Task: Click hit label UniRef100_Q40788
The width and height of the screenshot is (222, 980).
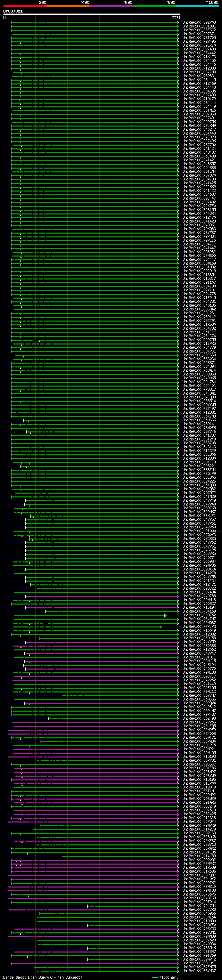Action: pyautogui.click(x=199, y=596)
